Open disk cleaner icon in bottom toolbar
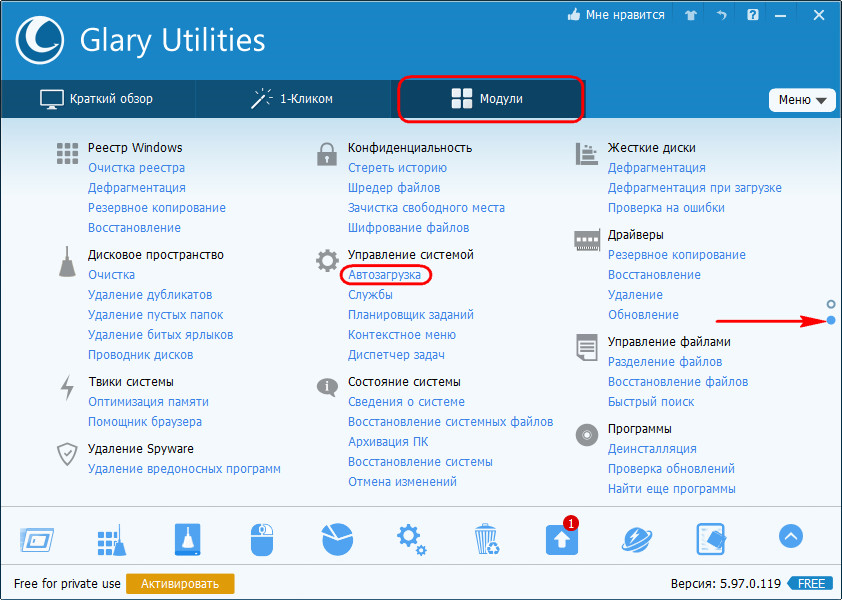Image resolution: width=842 pixels, height=600 pixels. [187, 539]
